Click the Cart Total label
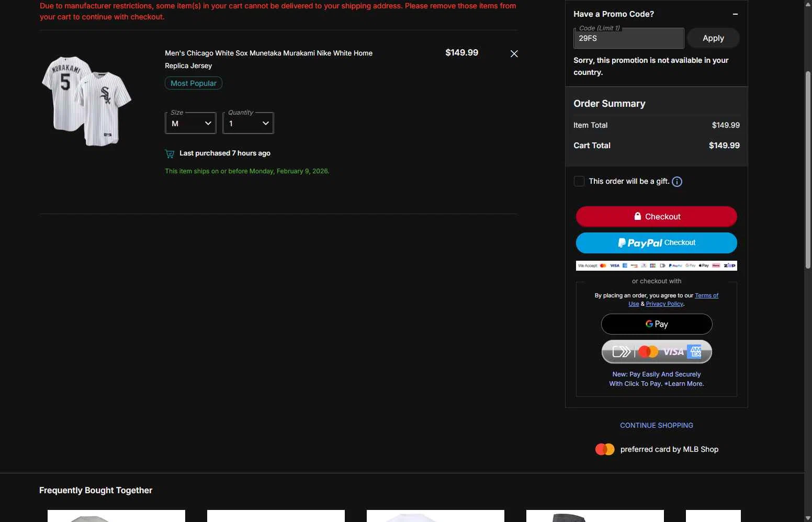 [x=592, y=146]
